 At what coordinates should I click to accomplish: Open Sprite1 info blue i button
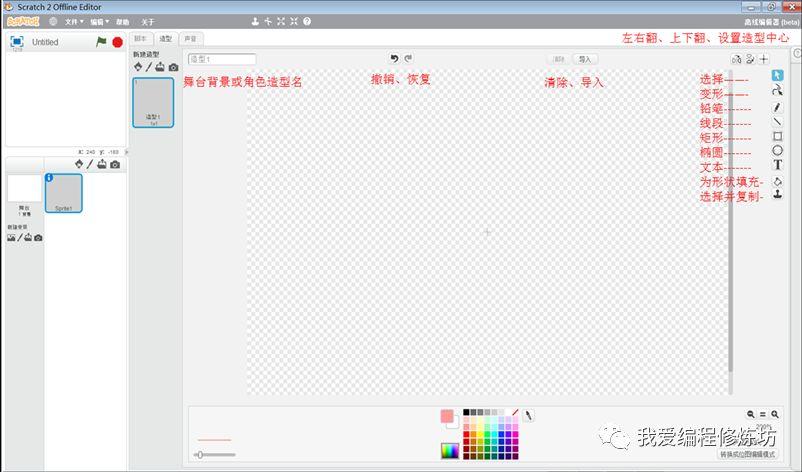[x=49, y=177]
